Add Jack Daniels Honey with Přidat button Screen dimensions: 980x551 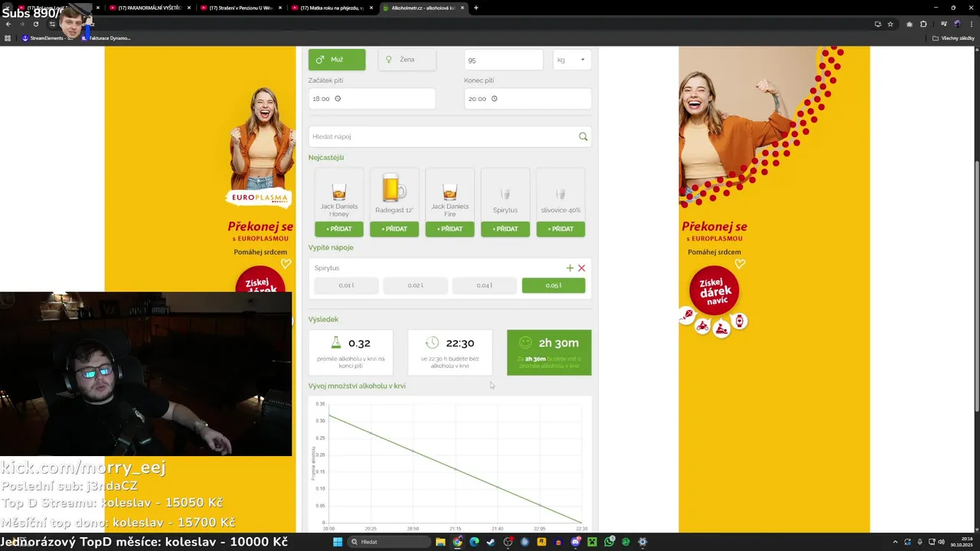click(x=339, y=229)
